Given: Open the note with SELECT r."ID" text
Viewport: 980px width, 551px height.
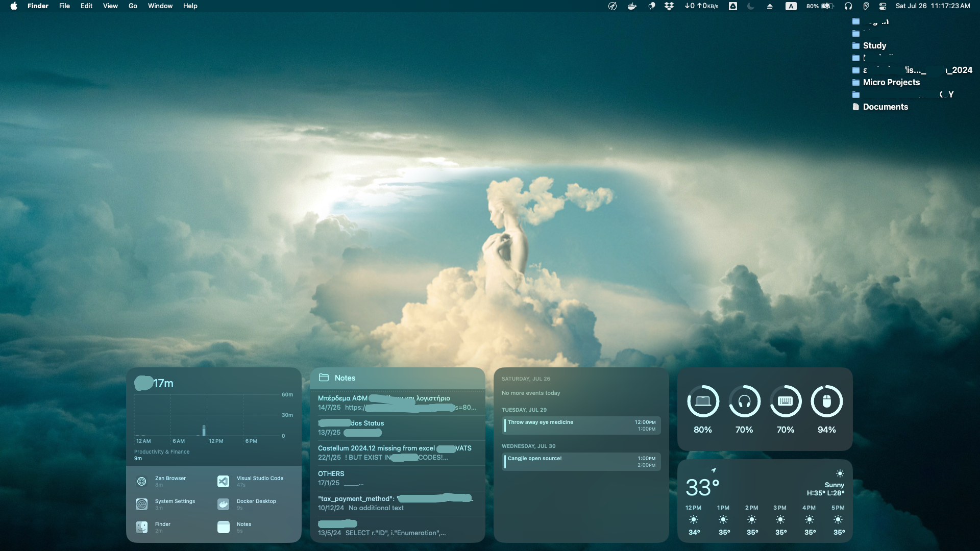Looking at the screenshot, I should point(397,529).
